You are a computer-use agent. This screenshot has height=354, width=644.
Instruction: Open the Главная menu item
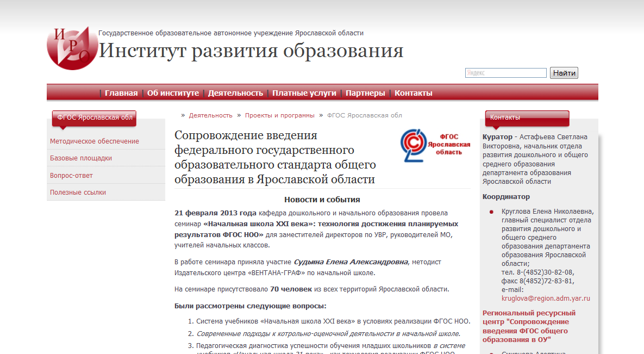(121, 94)
